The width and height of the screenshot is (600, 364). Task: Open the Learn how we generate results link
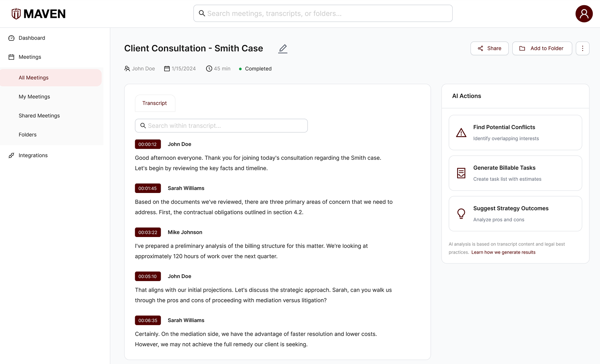[x=503, y=252]
